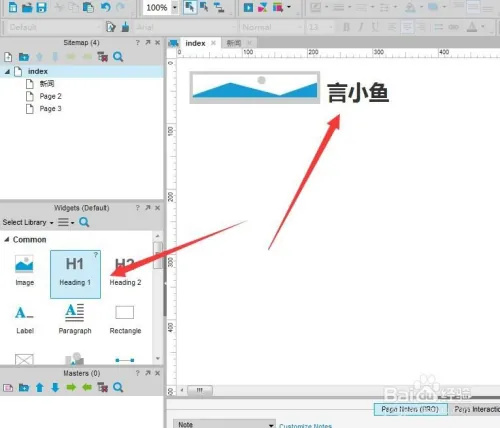
Task: Open a file with the folder icon
Action: pos(27,7)
